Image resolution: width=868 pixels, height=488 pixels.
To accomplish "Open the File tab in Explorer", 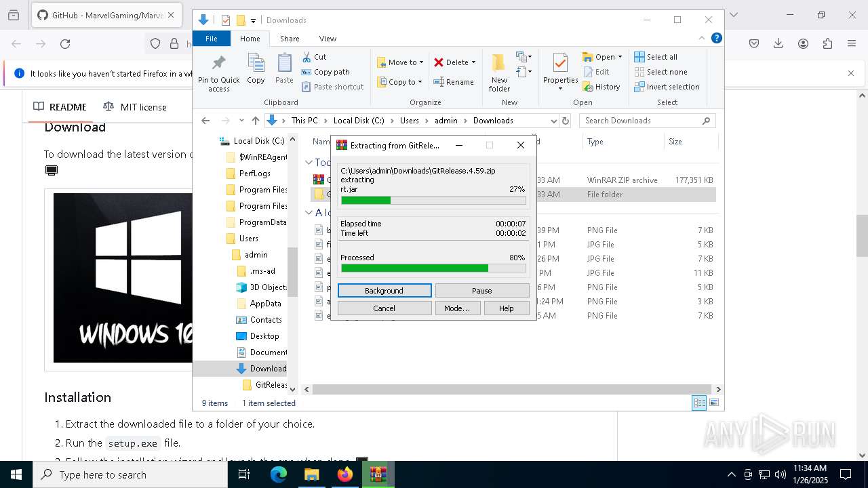I will click(x=212, y=39).
